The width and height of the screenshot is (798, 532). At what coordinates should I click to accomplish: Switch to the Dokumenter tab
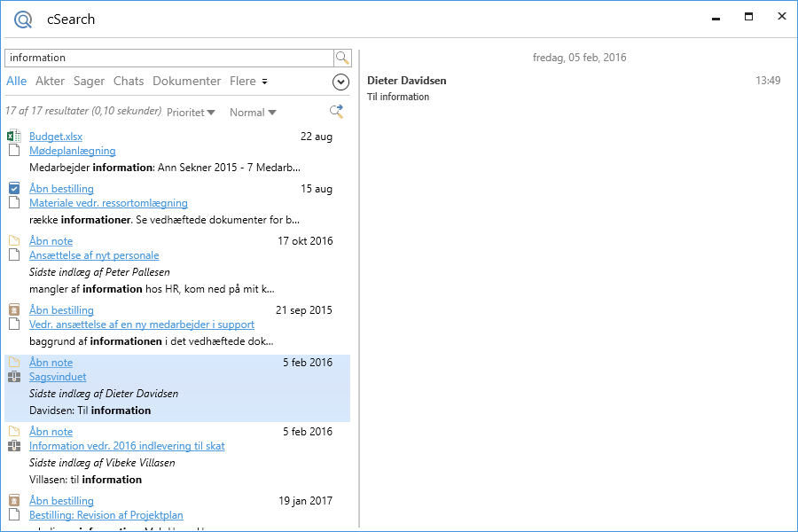pos(186,82)
